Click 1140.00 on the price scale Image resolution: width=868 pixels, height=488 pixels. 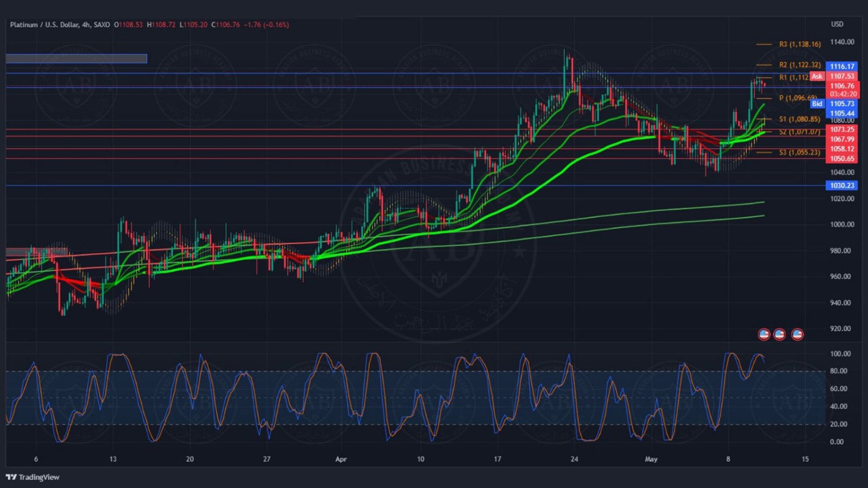[x=842, y=42]
